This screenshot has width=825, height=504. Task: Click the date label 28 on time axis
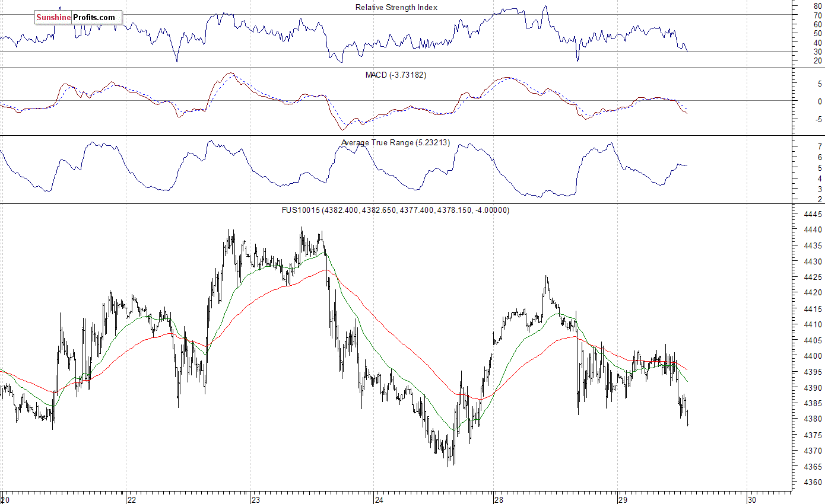499,499
